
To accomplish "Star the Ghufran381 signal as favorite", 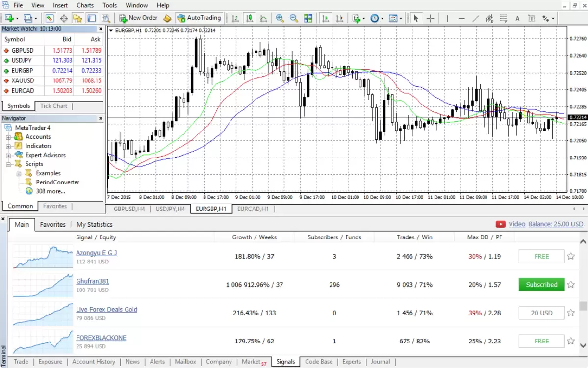I will coord(571,285).
